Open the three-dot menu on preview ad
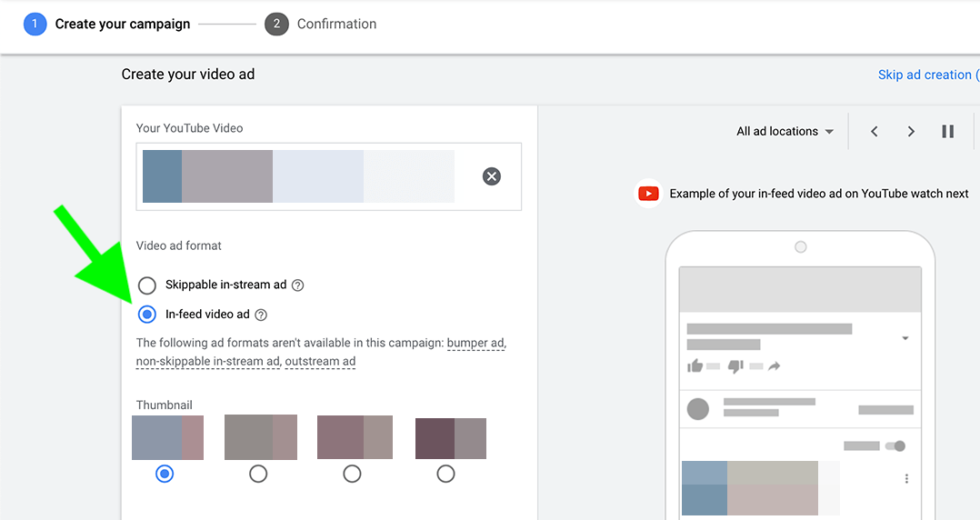Viewport: 980px width, 520px height. 906,479
